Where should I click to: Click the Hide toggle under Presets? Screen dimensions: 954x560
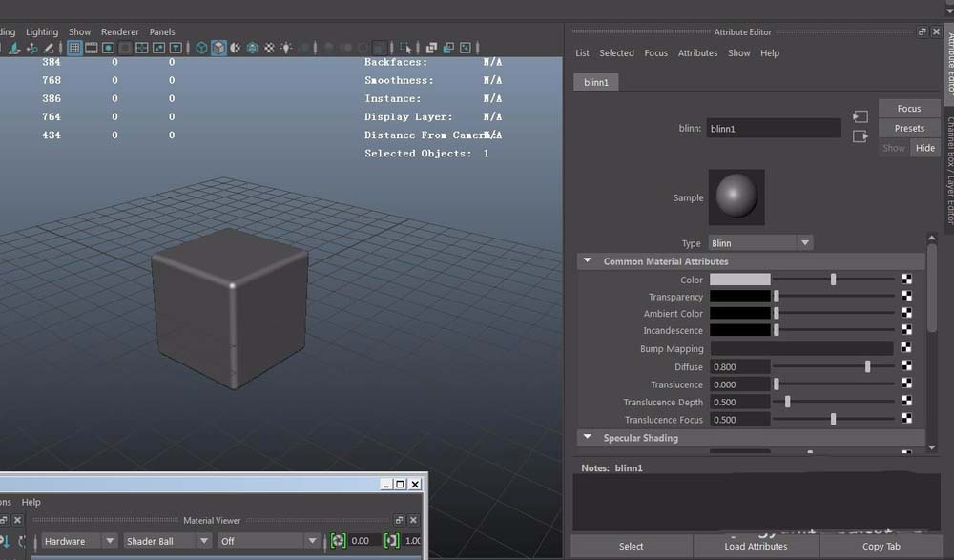click(x=925, y=148)
